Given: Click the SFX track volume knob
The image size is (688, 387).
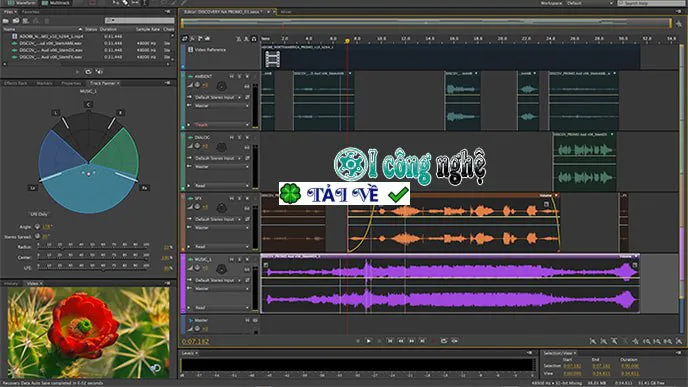Looking at the screenshot, I should tap(197, 207).
